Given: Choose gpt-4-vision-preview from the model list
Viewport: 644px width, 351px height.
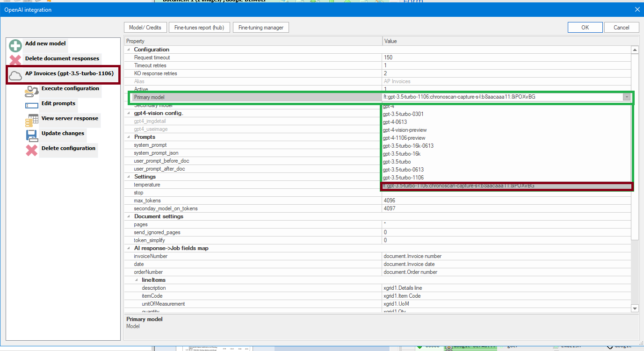Looking at the screenshot, I should 405,130.
